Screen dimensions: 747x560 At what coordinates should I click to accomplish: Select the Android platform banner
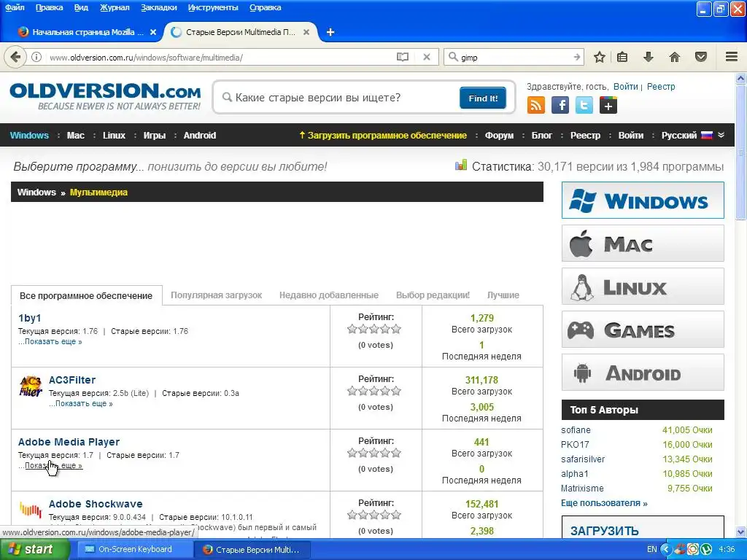tap(643, 373)
